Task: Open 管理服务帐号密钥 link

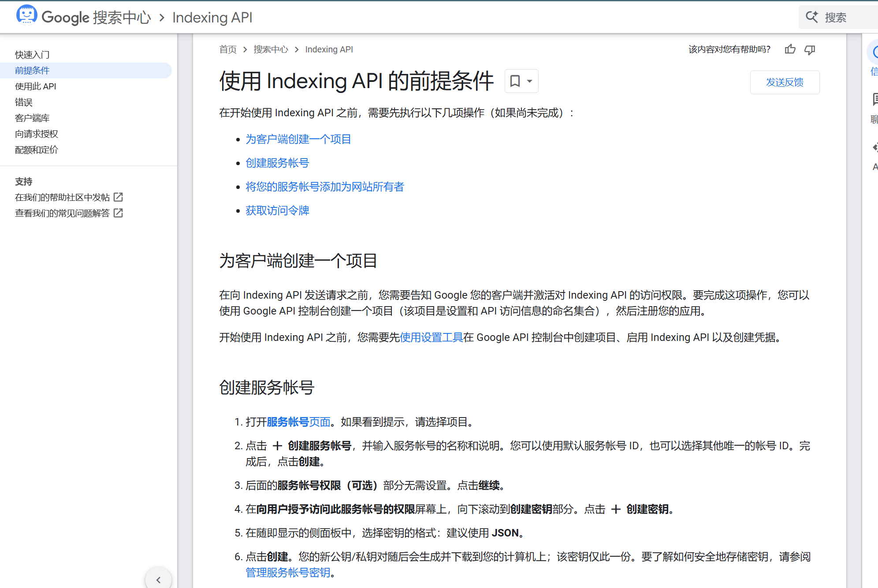Action: pos(288,573)
